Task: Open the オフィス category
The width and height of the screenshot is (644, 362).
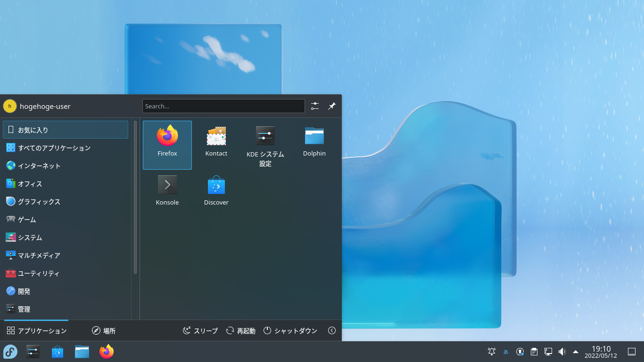Action: click(x=66, y=183)
